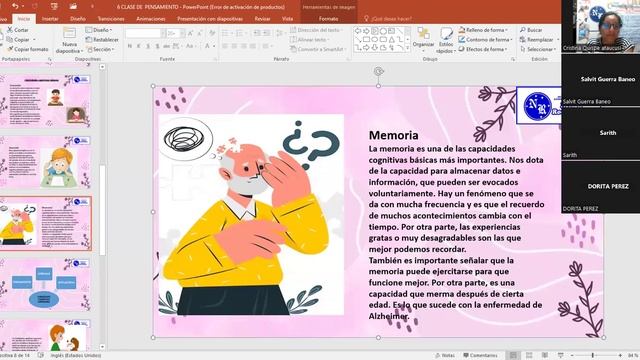Select the rectangle shape in shapes gallery

[x=366, y=40]
